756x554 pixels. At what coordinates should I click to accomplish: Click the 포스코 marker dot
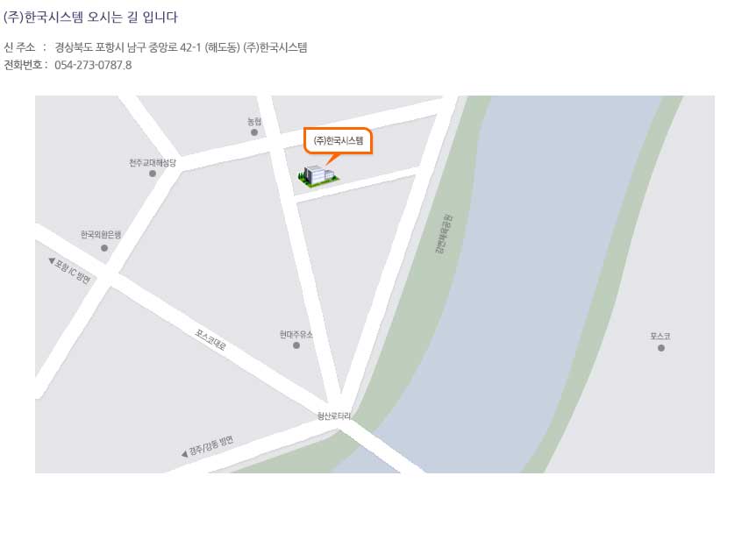point(661,348)
